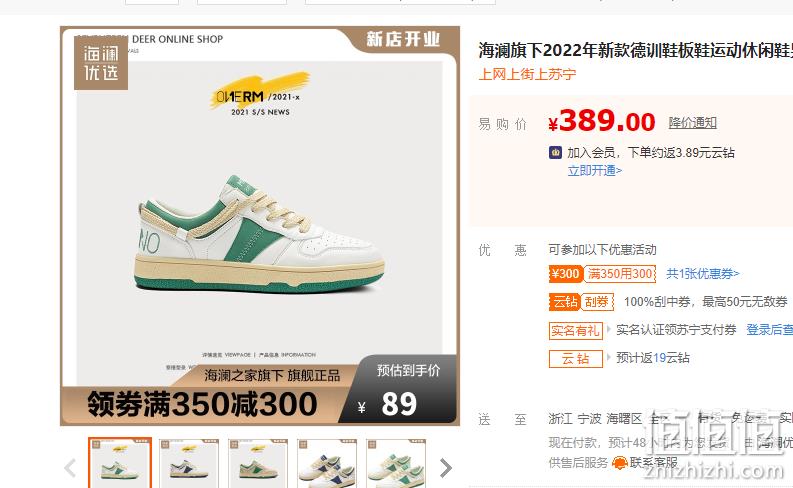Click the 云钻 rebate tag
The height and width of the screenshot is (488, 793).
(x=576, y=359)
